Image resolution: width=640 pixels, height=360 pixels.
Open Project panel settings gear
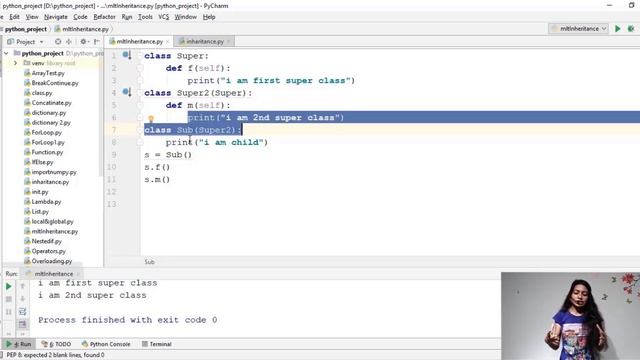click(x=84, y=42)
